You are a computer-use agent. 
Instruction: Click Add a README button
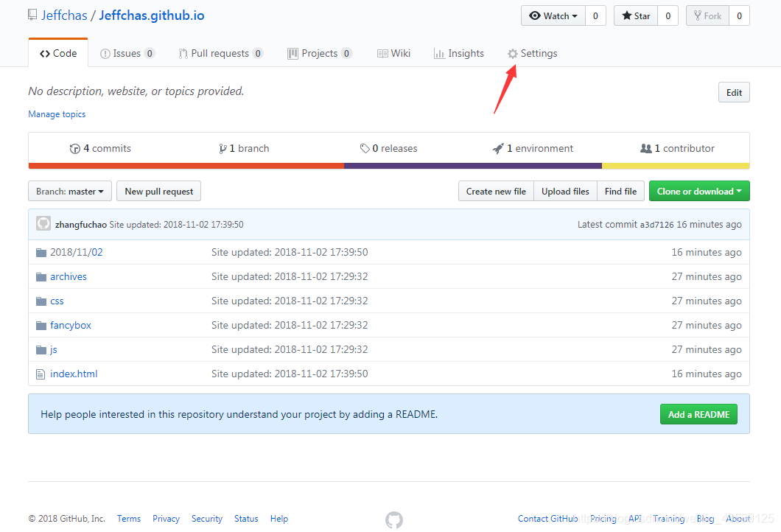click(x=698, y=414)
